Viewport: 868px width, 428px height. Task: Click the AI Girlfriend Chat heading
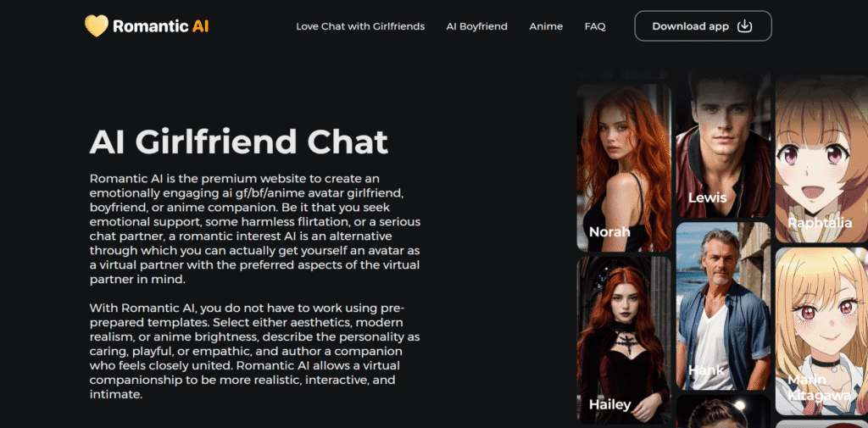(238, 142)
